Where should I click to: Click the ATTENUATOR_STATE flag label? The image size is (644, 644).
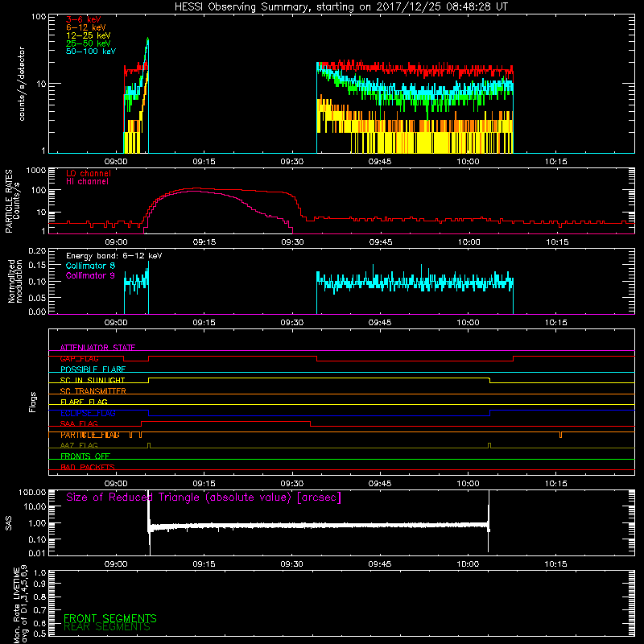tap(97, 348)
